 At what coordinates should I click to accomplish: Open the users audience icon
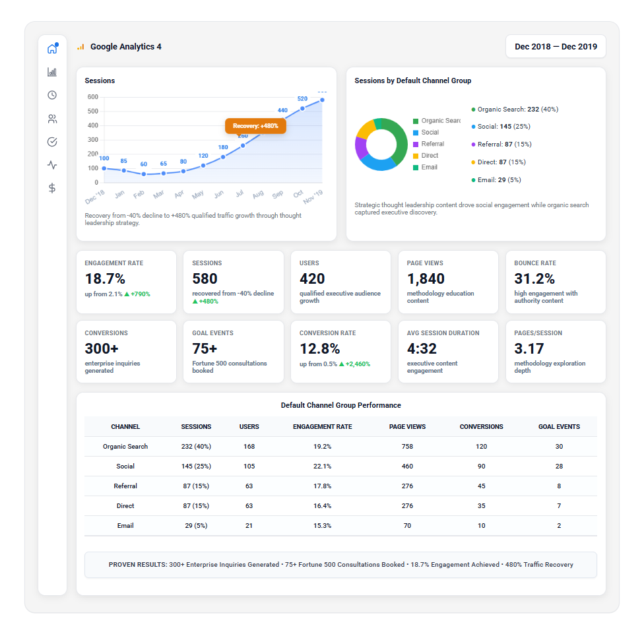coord(52,119)
